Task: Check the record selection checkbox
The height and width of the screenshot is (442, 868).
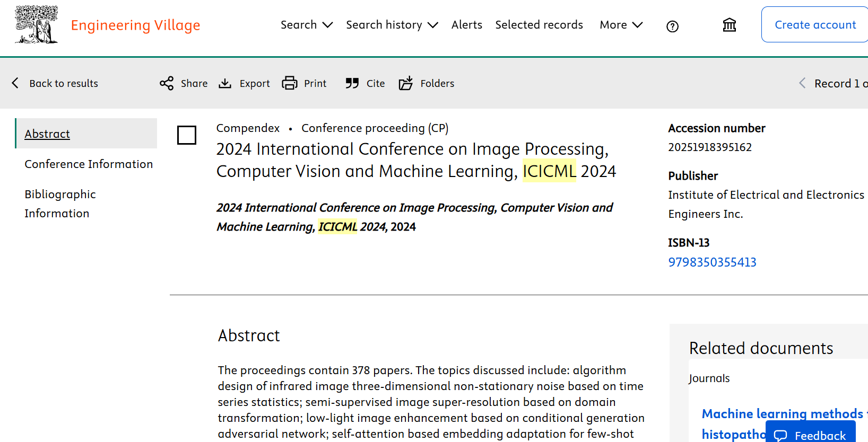Action: (x=187, y=135)
